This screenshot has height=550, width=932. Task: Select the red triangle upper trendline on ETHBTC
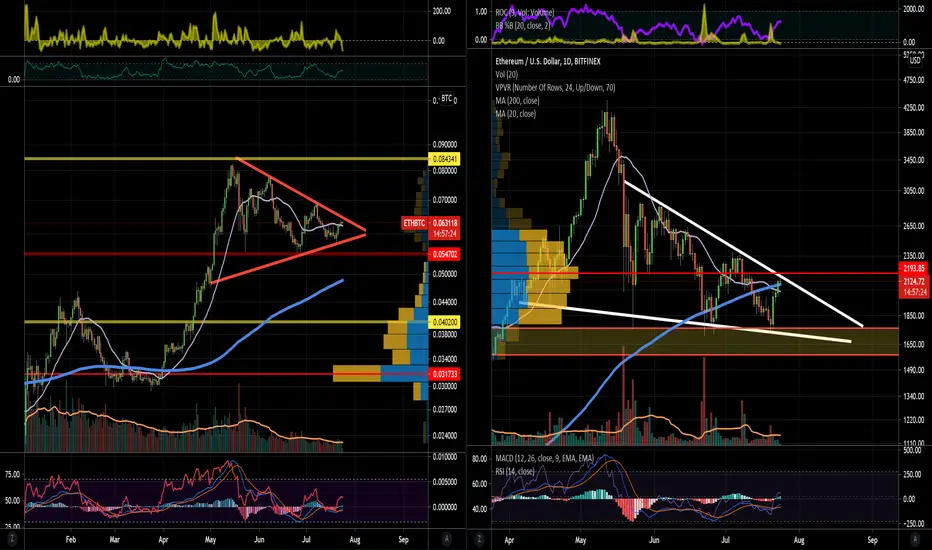301,194
